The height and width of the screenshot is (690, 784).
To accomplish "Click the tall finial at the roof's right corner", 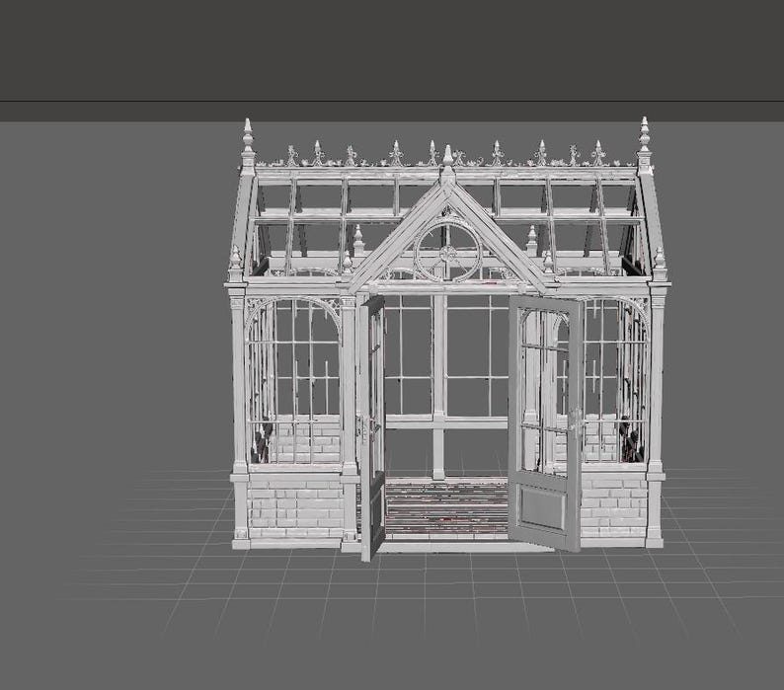I will [x=645, y=145].
